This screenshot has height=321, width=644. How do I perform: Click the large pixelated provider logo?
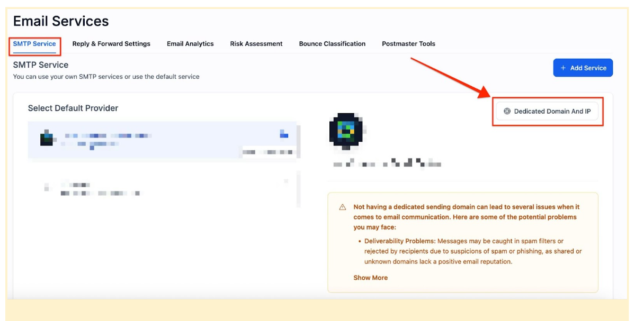coord(345,130)
